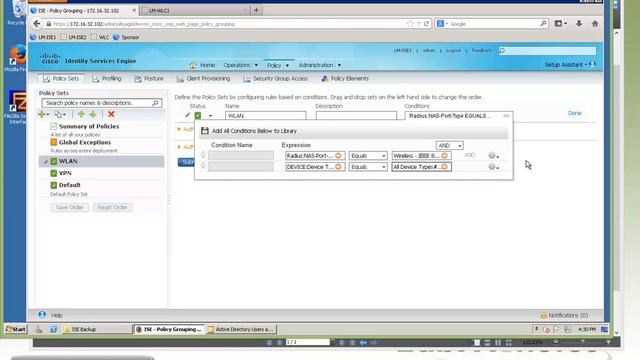Click the Search policy names & descriptions box
Viewport: 640px width, 360px height.
(x=102, y=103)
